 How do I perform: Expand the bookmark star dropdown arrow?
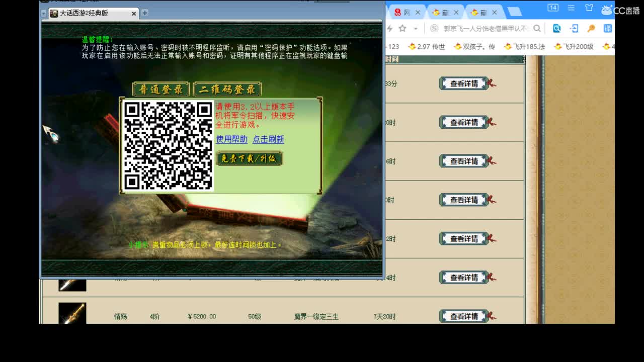(416, 29)
